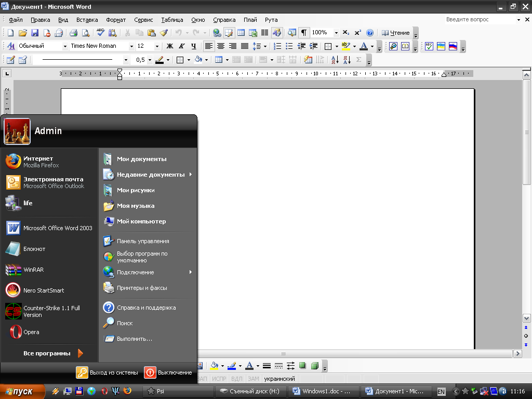Apply numbered list formatting
Viewport: 532px width, 399px height.
[x=277, y=46]
